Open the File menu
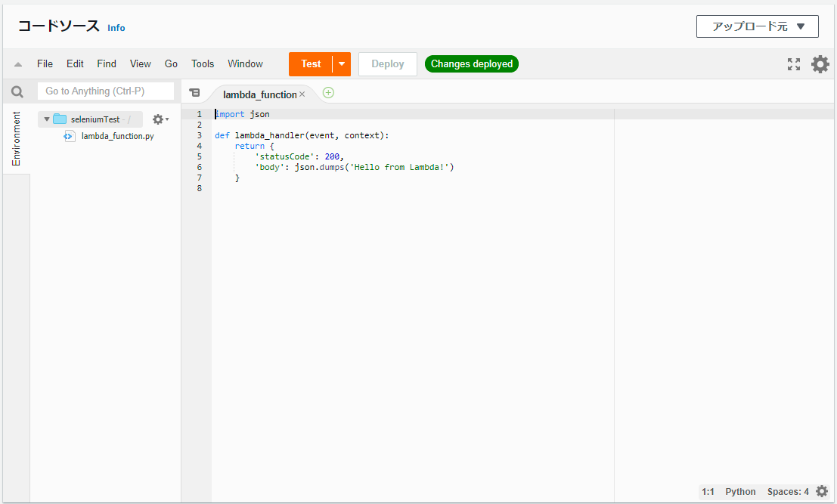Viewport: 837px width, 504px height. (45, 64)
